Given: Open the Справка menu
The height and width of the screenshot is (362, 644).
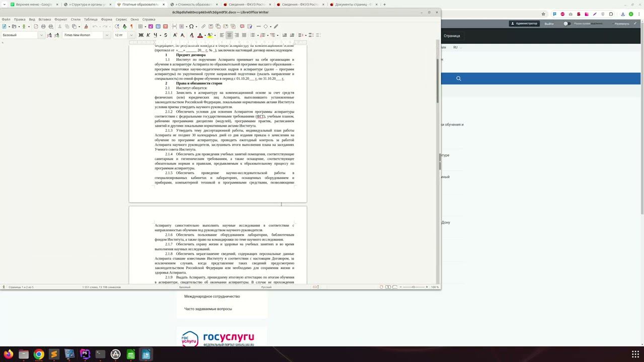Looking at the screenshot, I should point(149,20).
